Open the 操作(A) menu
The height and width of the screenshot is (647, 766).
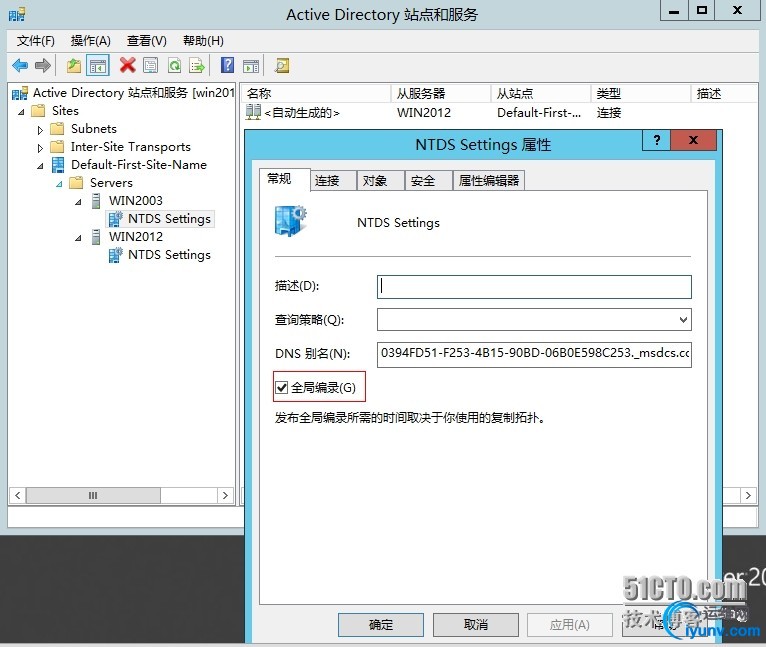pyautogui.click(x=91, y=41)
